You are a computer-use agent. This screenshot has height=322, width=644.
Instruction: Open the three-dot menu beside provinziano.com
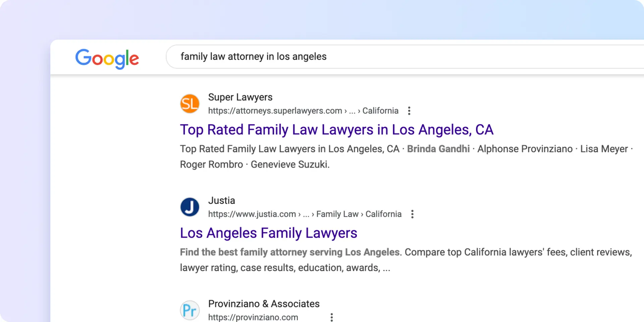pyautogui.click(x=331, y=317)
